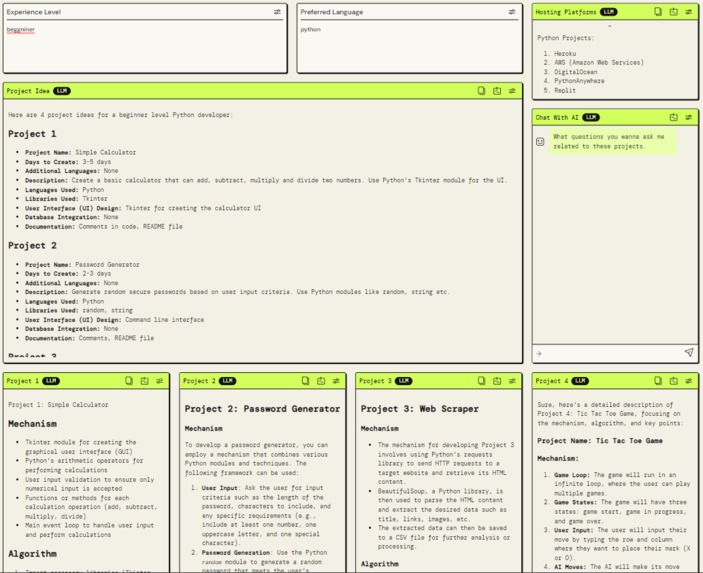The width and height of the screenshot is (703, 573).
Task: Copy the Project 3 card output
Action: click(x=481, y=381)
